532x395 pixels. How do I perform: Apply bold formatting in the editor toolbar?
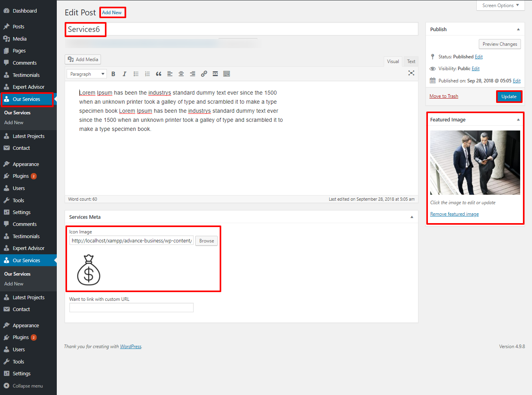(x=113, y=74)
